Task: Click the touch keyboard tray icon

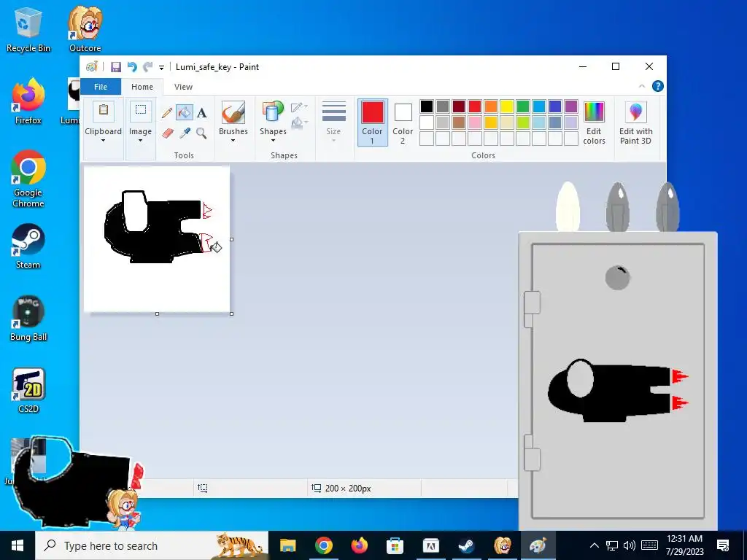Action: tap(649, 545)
